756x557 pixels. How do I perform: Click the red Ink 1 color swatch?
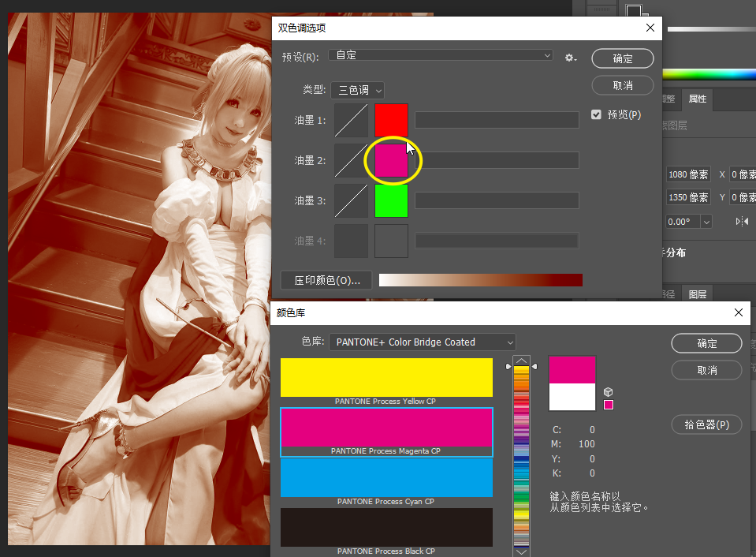click(x=391, y=120)
